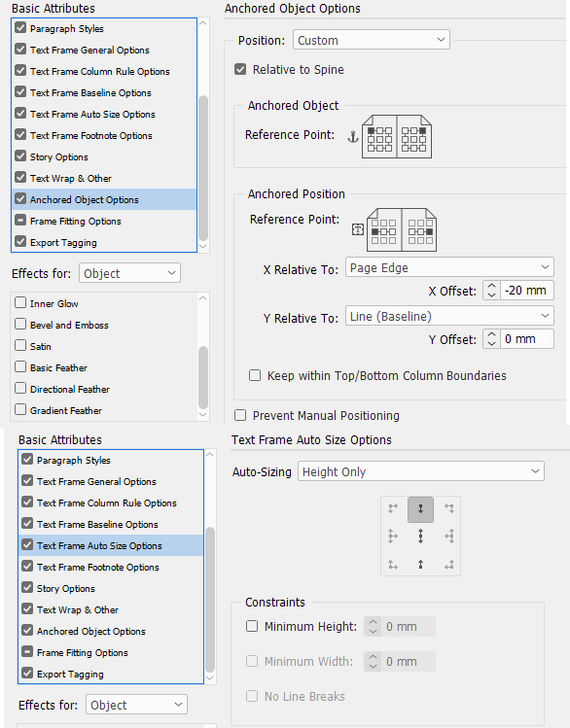Click the Anchored Object reference point proxy

(x=397, y=137)
